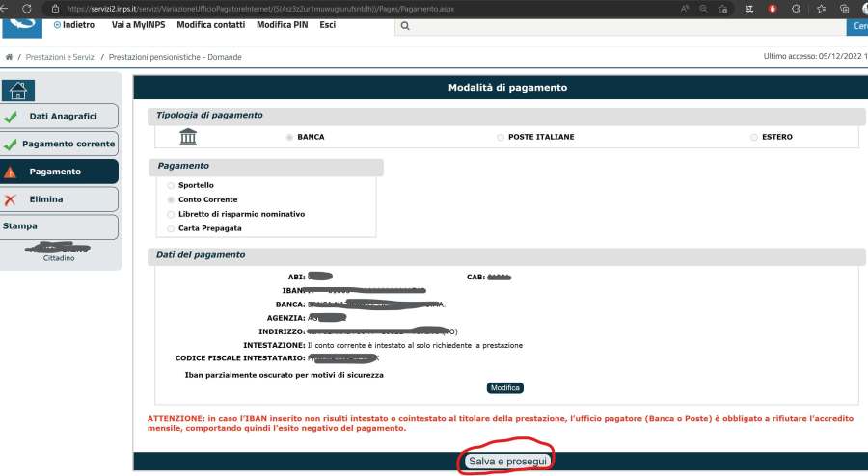Click the bank building icon

tap(189, 137)
